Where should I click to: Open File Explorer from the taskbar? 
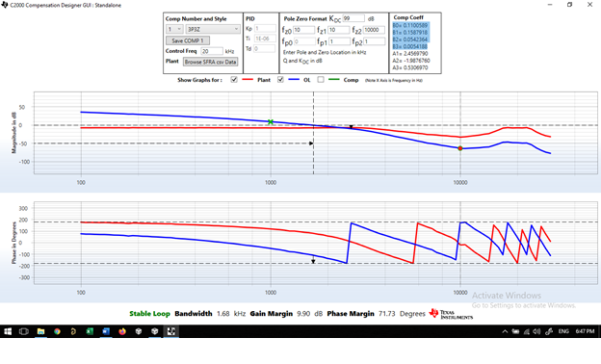40,331
